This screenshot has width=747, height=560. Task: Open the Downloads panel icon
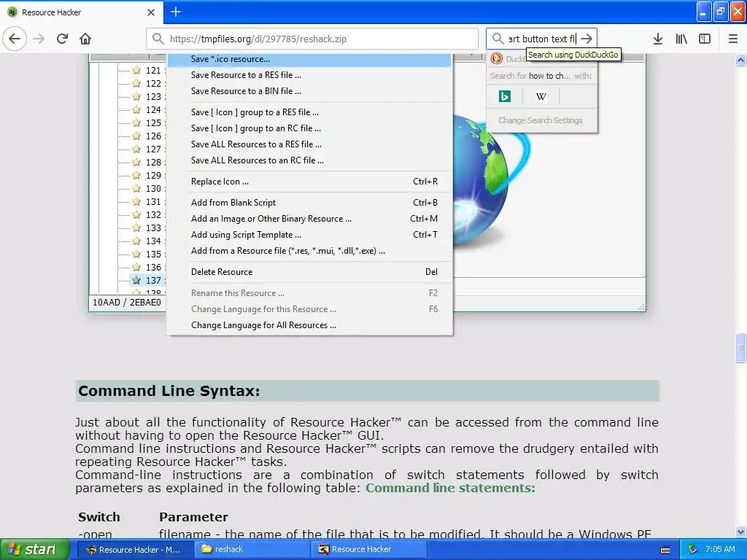658,39
